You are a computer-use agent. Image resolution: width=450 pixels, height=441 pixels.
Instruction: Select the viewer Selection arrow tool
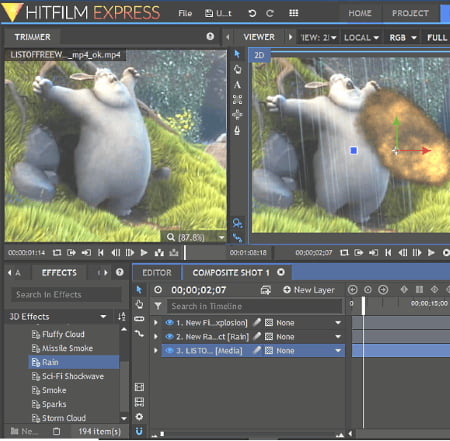coord(237,54)
